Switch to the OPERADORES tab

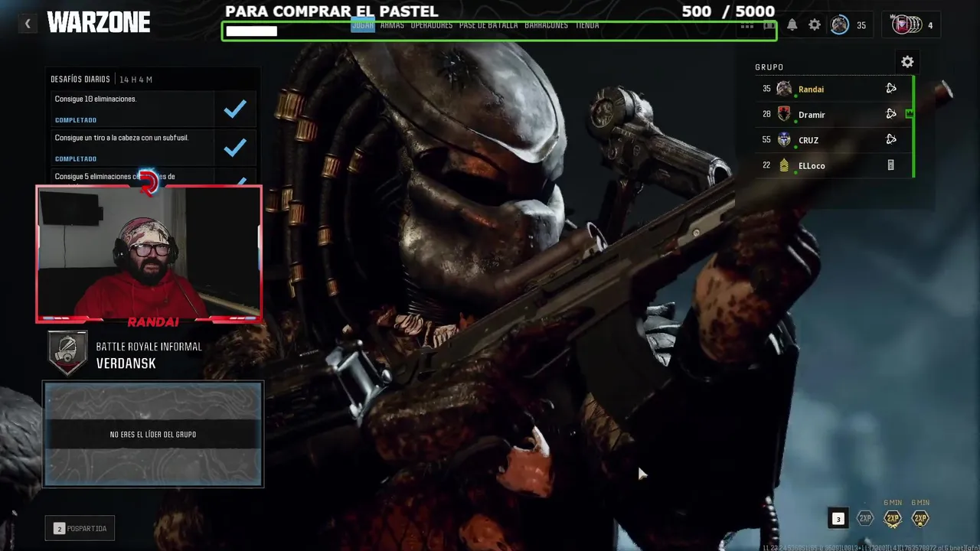432,25
